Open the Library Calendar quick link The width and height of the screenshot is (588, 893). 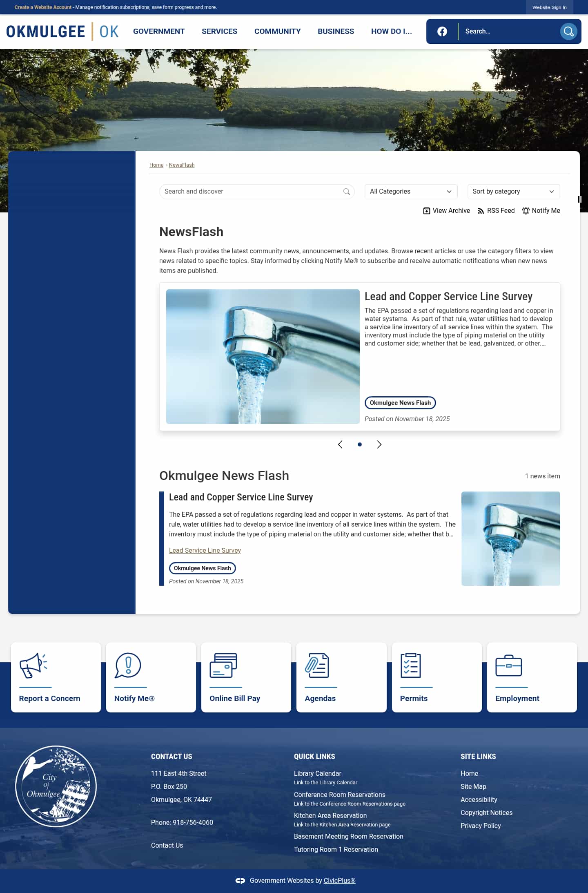[317, 774]
